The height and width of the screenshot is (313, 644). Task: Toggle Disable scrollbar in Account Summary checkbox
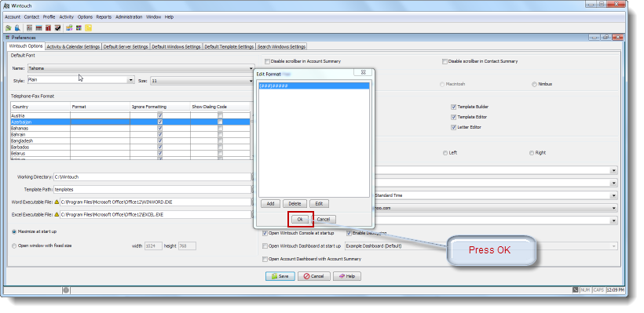pos(267,61)
